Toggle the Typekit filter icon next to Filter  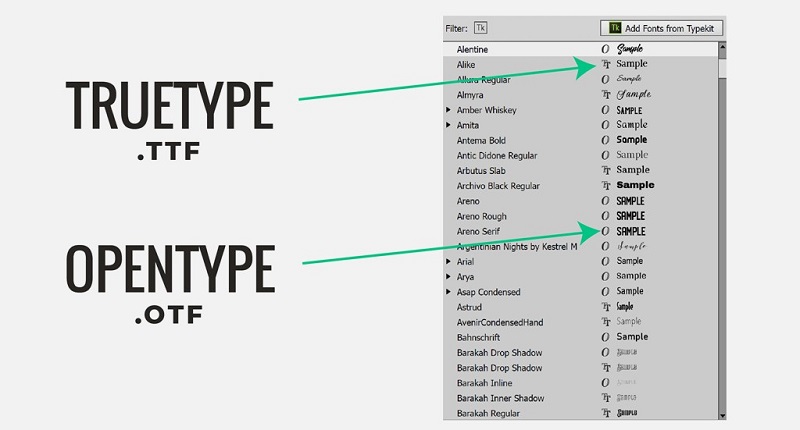[481, 28]
